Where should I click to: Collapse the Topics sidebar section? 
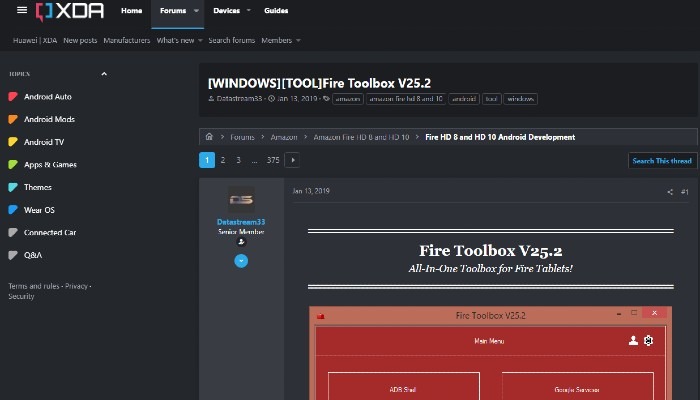click(104, 74)
